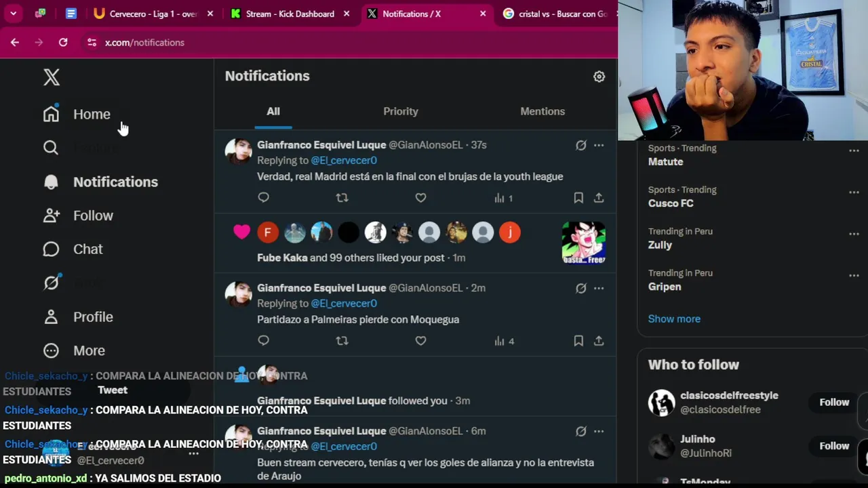Image resolution: width=868 pixels, height=488 pixels.
Task: Open the Zully trending topic
Action: pos(660,245)
